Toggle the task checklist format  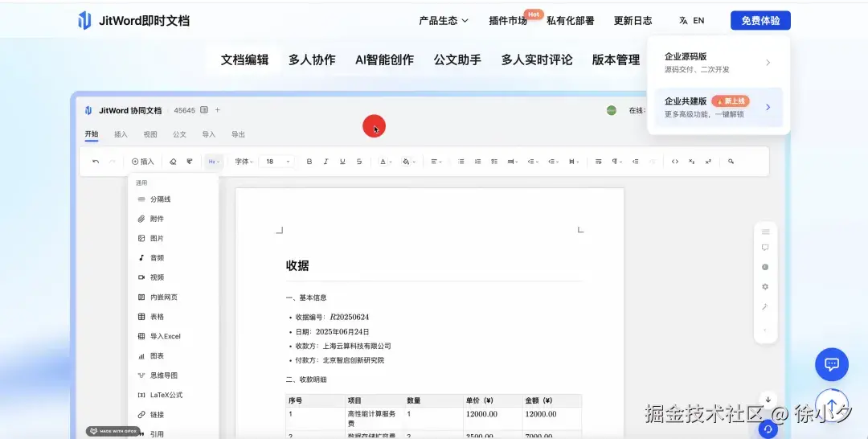493,162
